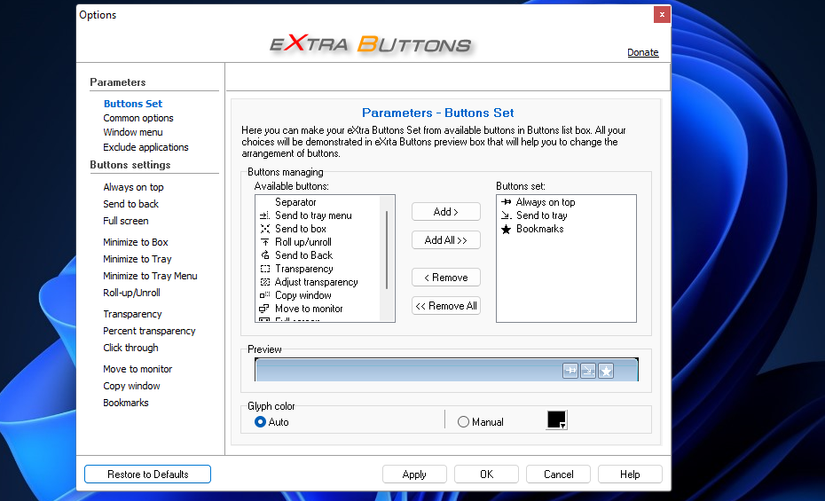This screenshot has width=825, height=501.
Task: Click the Send to tray button in preview bar
Action: click(x=588, y=371)
